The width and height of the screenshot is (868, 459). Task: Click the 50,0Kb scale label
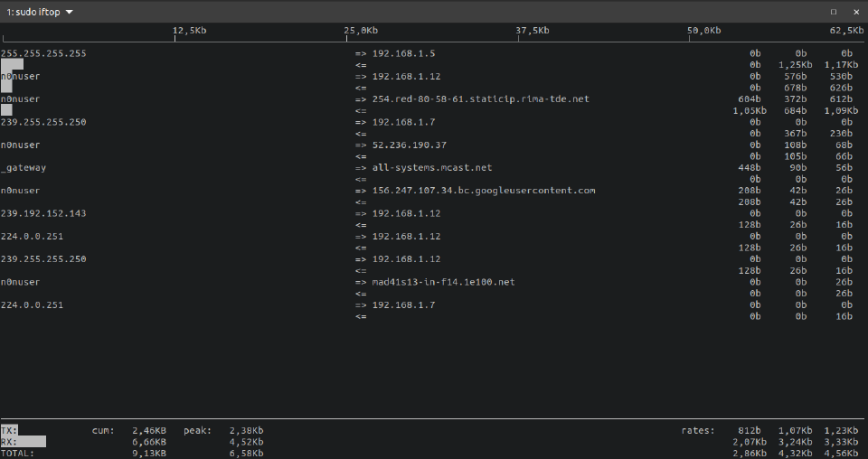(703, 31)
